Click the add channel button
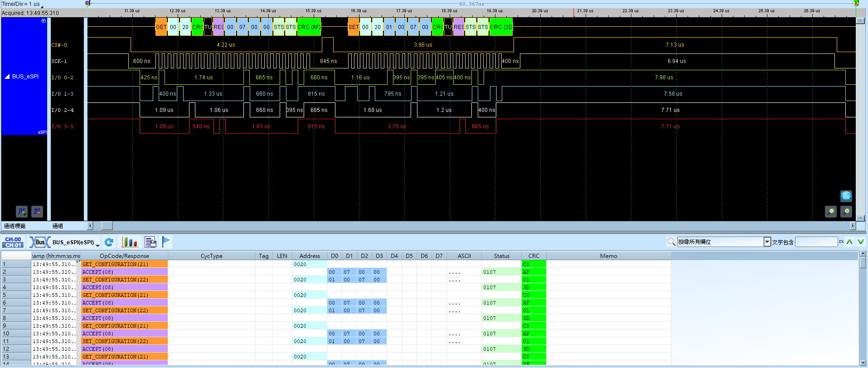Viewport: 868px width, 368px height. 22,211
